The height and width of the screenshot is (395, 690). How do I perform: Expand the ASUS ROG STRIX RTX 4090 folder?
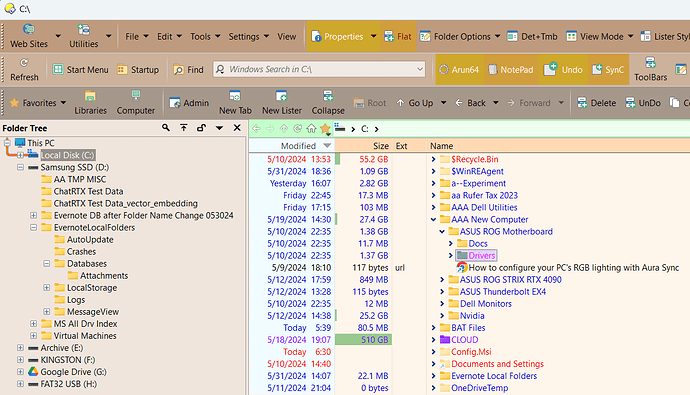coord(442,280)
